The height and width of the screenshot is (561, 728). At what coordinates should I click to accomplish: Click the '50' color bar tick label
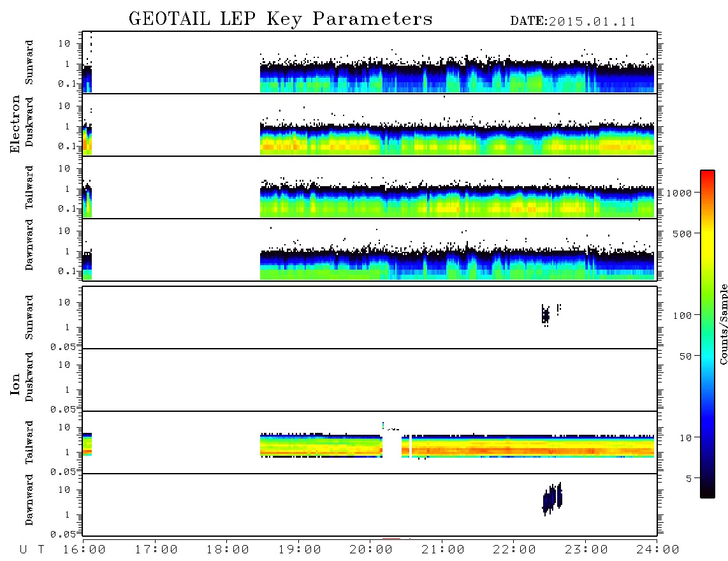point(685,356)
